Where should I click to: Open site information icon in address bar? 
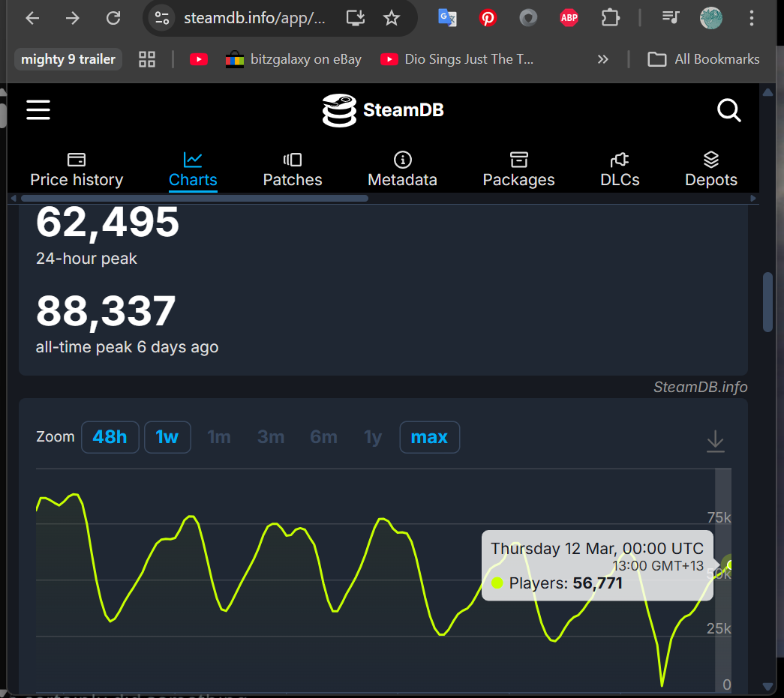161,19
